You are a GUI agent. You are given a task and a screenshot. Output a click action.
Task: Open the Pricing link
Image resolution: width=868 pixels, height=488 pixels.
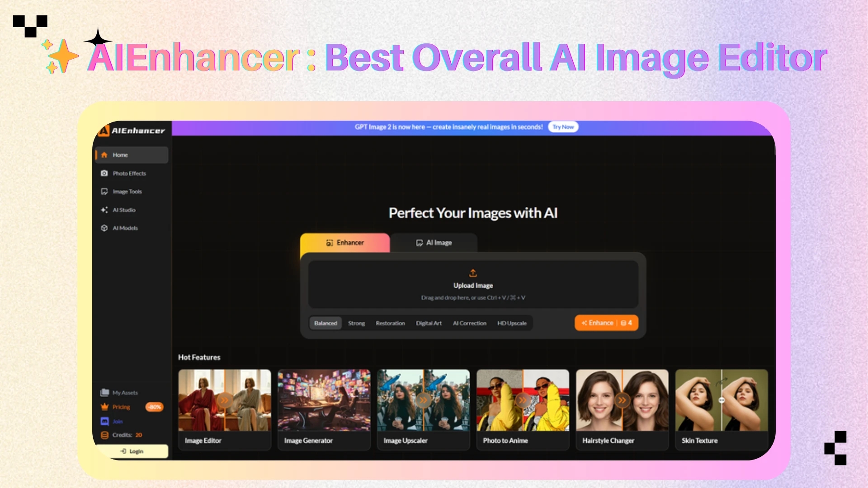tap(121, 407)
